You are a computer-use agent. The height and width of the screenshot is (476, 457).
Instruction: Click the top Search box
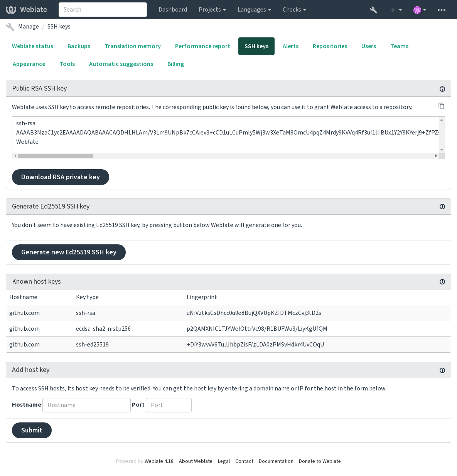coord(103,10)
